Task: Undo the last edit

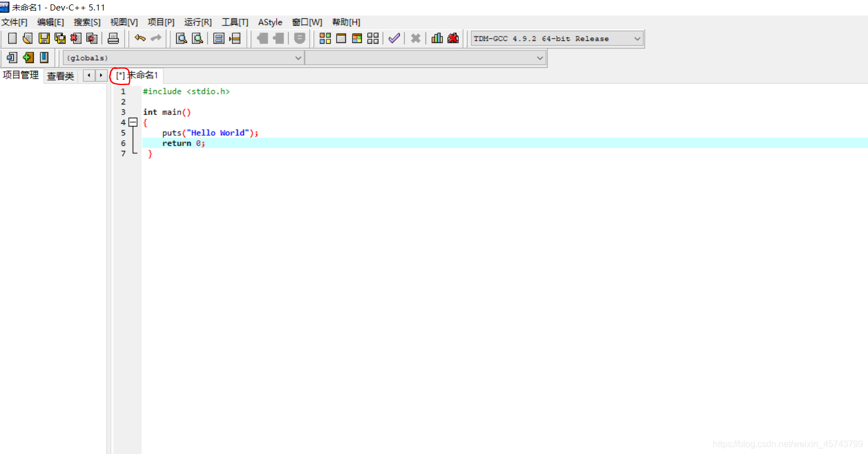Action: (140, 38)
